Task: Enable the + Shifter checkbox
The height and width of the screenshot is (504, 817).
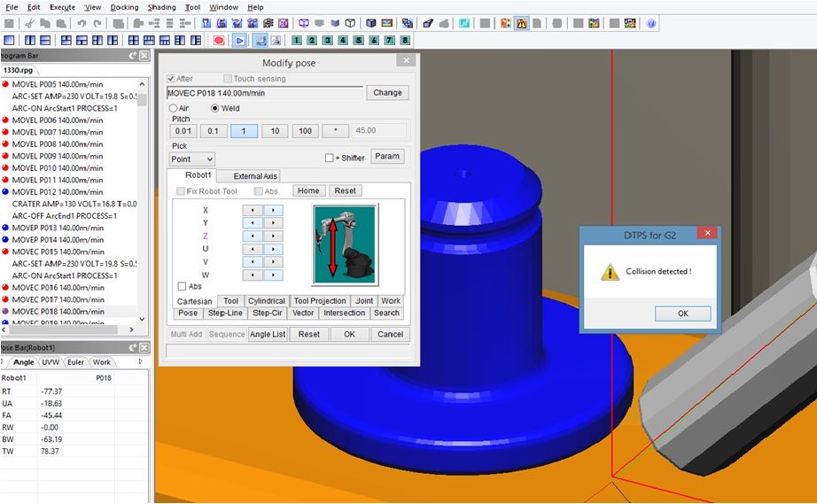Action: click(330, 159)
